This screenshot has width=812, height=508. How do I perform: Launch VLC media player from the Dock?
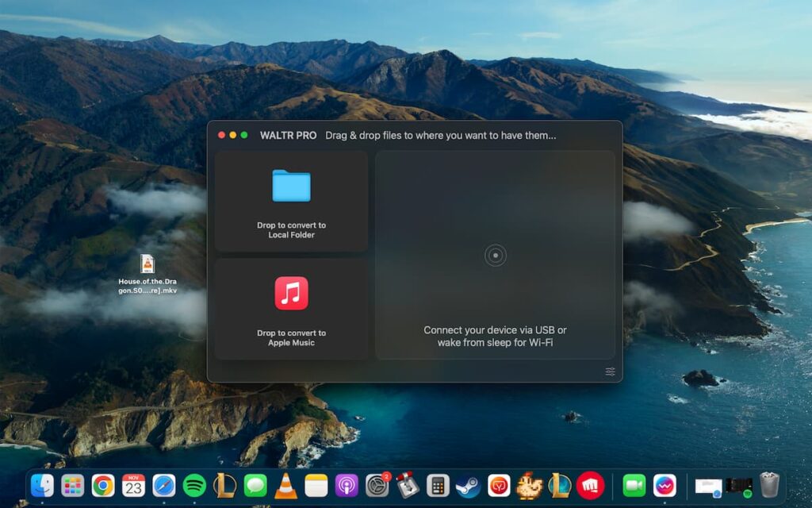(284, 488)
